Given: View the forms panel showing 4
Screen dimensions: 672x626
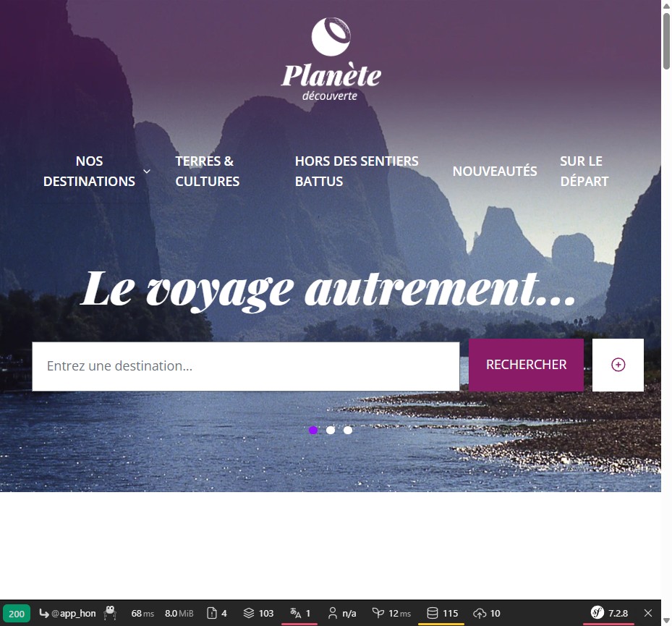Looking at the screenshot, I should tap(216, 613).
